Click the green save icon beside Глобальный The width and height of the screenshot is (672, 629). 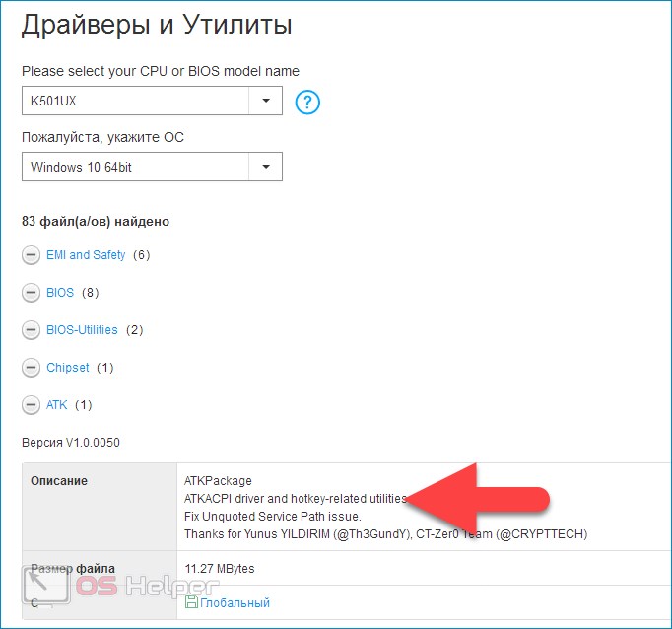pyautogui.click(x=191, y=602)
